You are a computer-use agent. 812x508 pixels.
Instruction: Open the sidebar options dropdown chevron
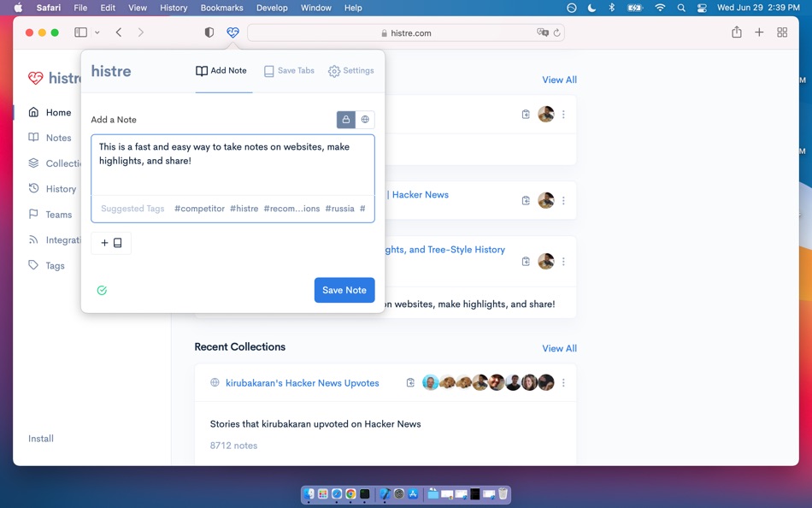point(97,32)
